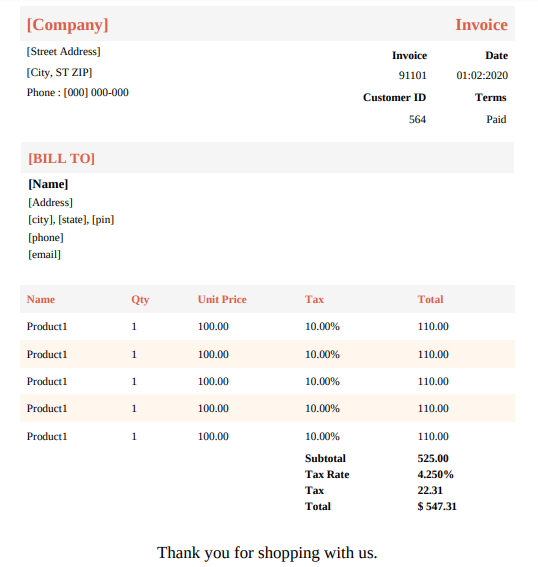This screenshot has width=538, height=567.
Task: Click the [Street Address] placeholder
Action: [64, 51]
